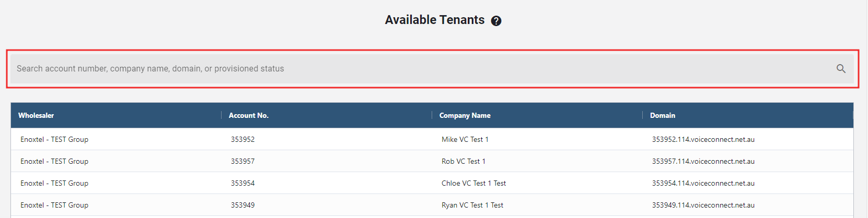The height and width of the screenshot is (218, 868).
Task: Open the Mike VC Test 1 tenant
Action: (465, 139)
